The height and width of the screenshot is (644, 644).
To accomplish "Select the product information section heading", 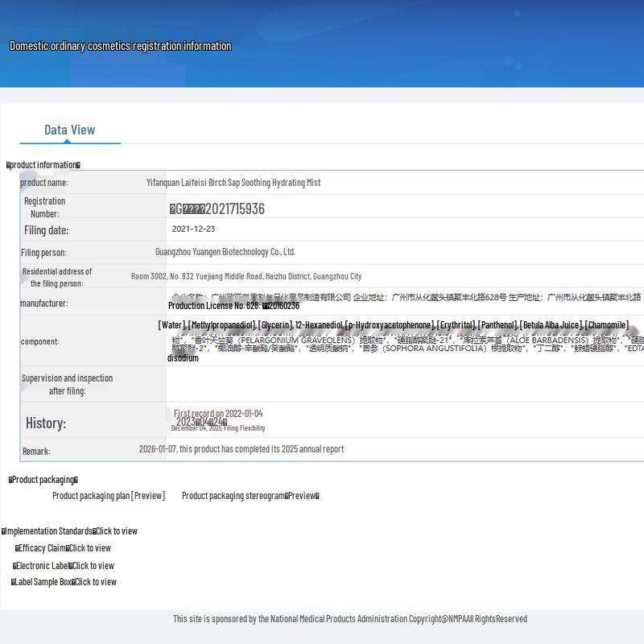I will 43,165.
